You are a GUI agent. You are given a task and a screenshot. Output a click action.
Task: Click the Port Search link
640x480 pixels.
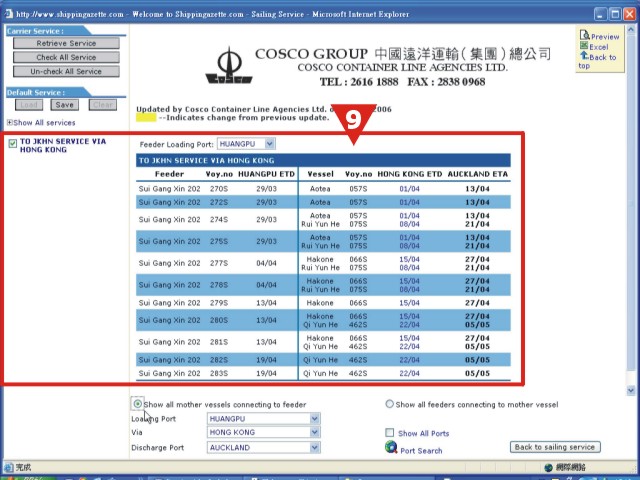tap(421, 451)
